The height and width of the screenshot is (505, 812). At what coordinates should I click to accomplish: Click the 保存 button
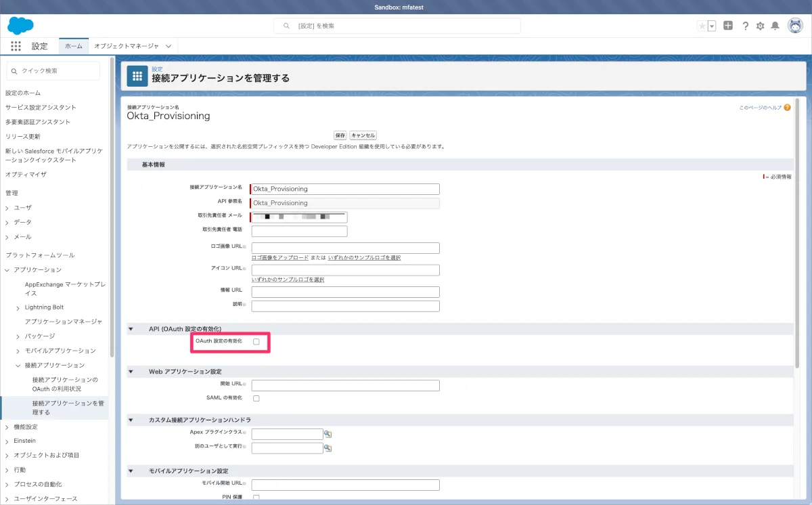click(340, 135)
